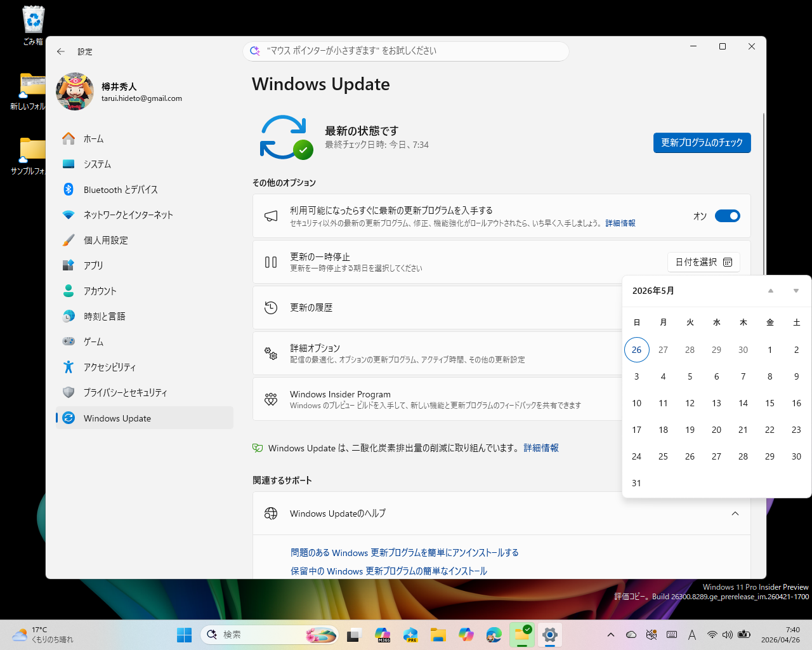Click the プライバシーとセキュリティ shield icon
812x650 pixels.
point(69,392)
